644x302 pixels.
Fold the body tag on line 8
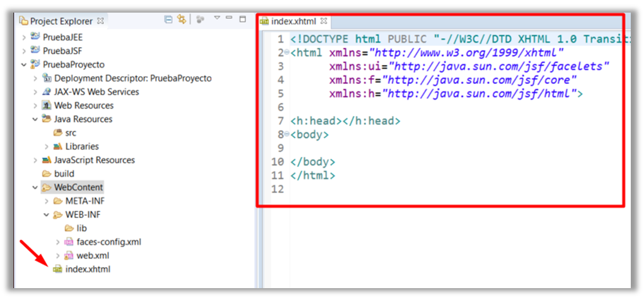[287, 134]
